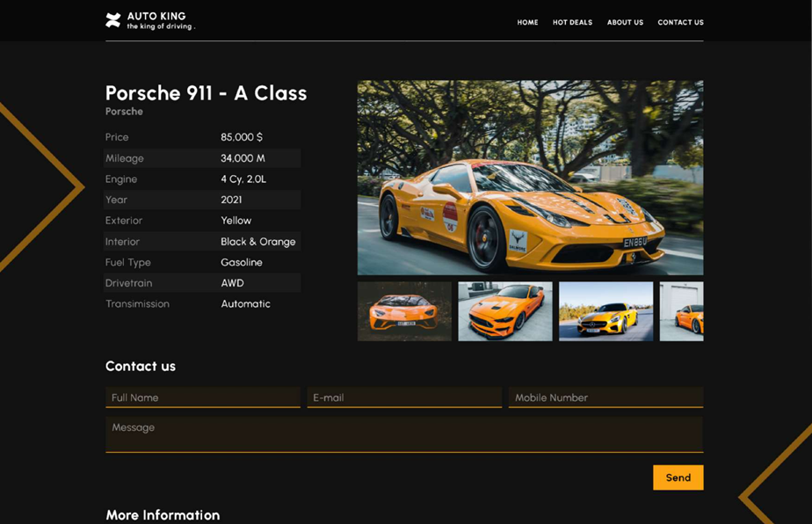Viewport: 812px width, 524px height.
Task: Click the 'Porsche 911 - A Class' heading
Action: tap(207, 93)
